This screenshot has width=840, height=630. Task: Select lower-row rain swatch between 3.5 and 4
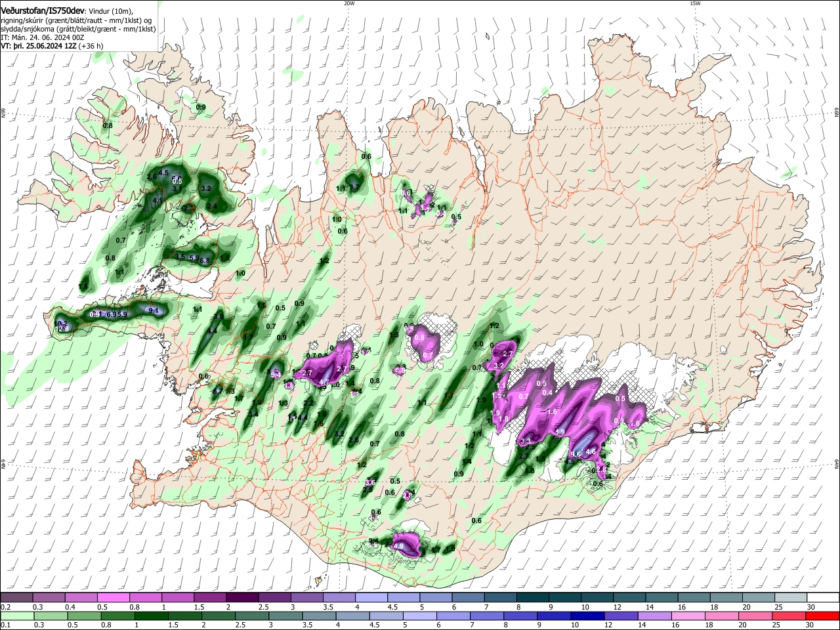click(x=320, y=616)
